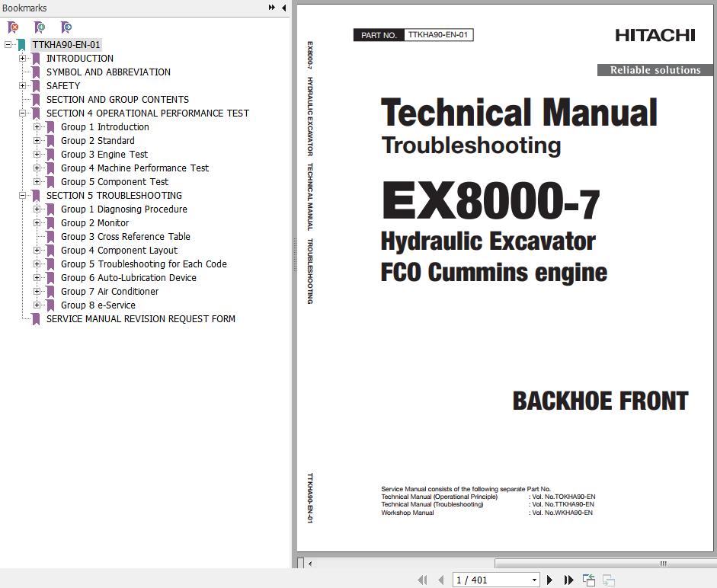Image resolution: width=717 pixels, height=588 pixels.
Task: Open Group 7 Air Conditioner bookmark
Action: (x=110, y=292)
